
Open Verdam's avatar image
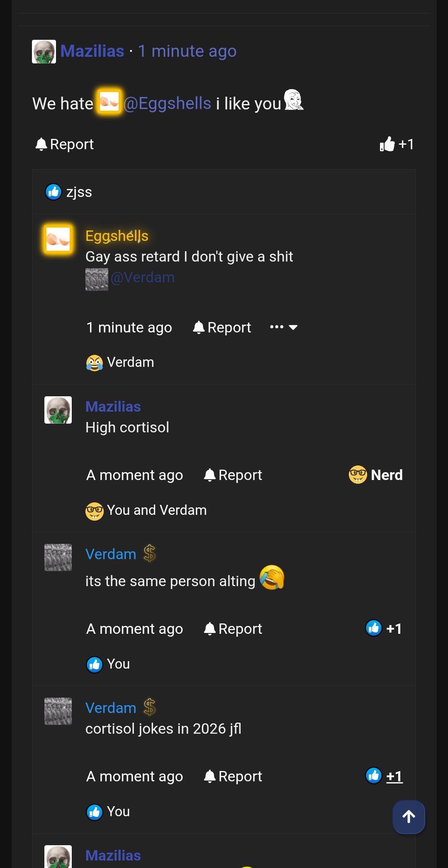click(x=58, y=558)
